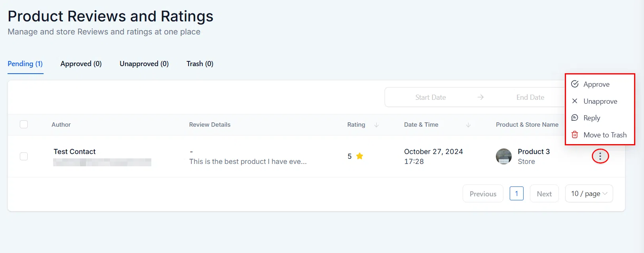Click the Date & Time column header label
Image resolution: width=644 pixels, height=253 pixels.
pos(421,125)
